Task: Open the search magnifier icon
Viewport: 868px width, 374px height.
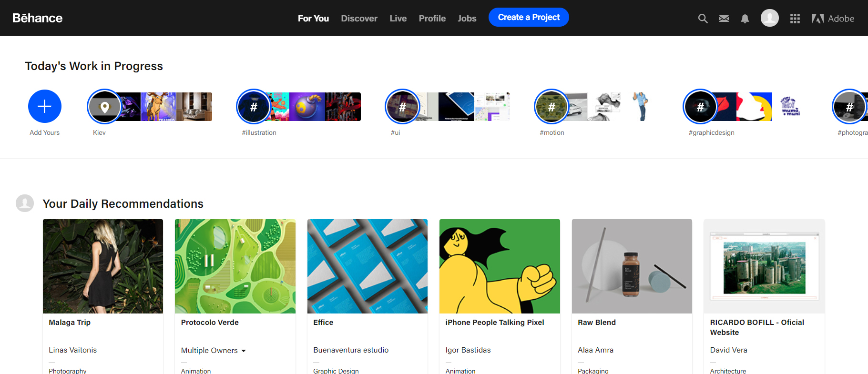Action: coord(703,19)
